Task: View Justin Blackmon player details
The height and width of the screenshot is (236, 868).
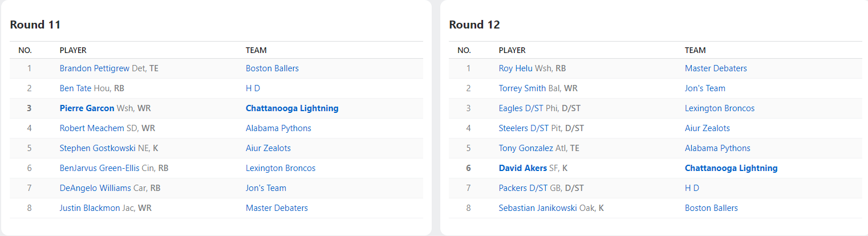Action: coord(90,208)
